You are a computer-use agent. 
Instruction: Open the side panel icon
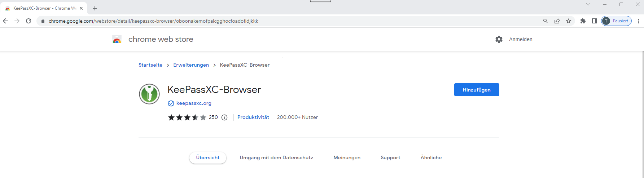594,21
